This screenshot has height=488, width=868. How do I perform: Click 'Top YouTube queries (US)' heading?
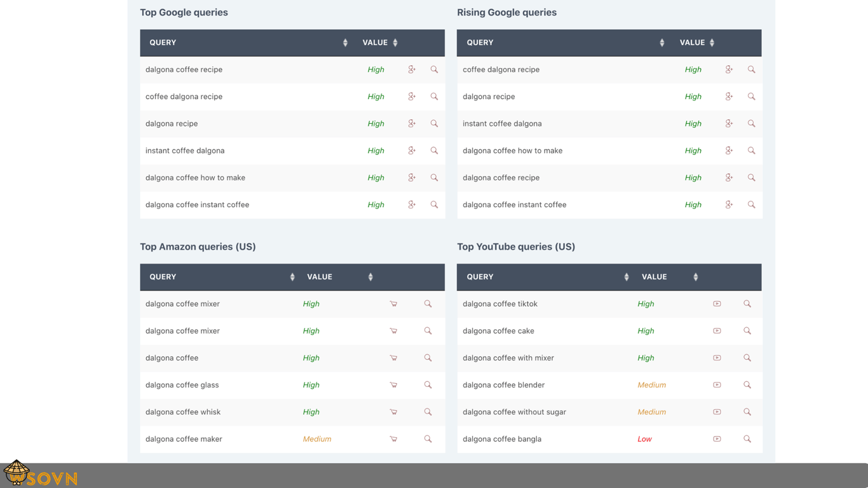click(x=516, y=247)
